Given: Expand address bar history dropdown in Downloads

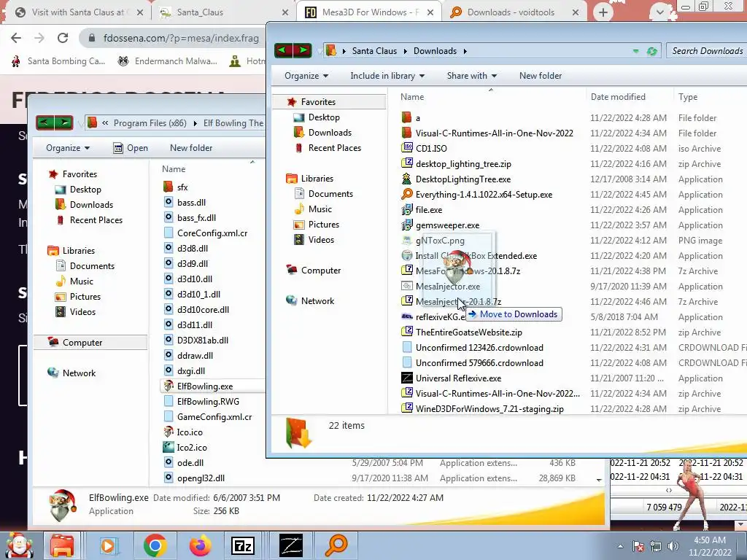Looking at the screenshot, I should [635, 51].
